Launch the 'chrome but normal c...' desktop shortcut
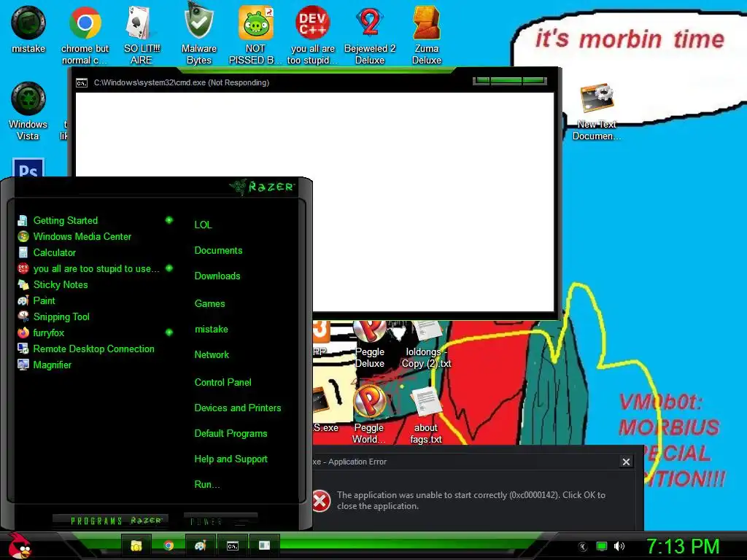 click(x=85, y=36)
